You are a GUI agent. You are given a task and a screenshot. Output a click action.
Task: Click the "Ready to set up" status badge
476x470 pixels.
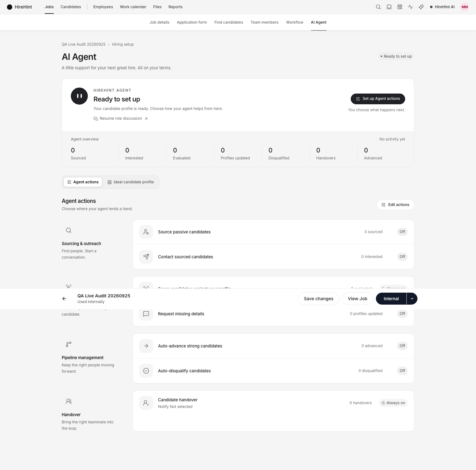point(396,56)
